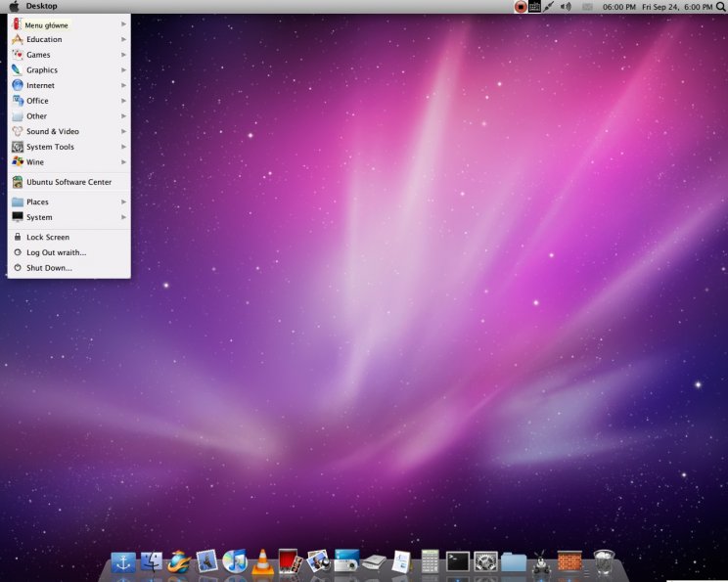The image size is (728, 582).
Task: Launch the gnu mascot dock icon
Action: (541, 562)
